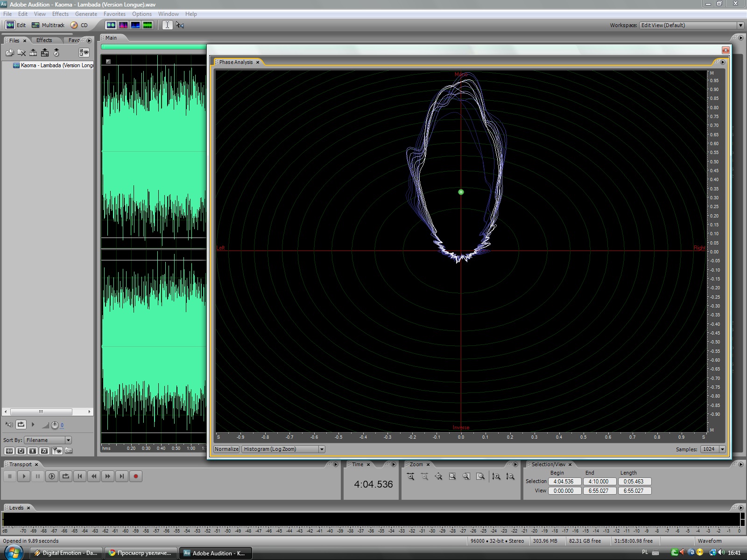Switch to the Effects panel tab
Screen dimensions: 747x560
coord(44,40)
